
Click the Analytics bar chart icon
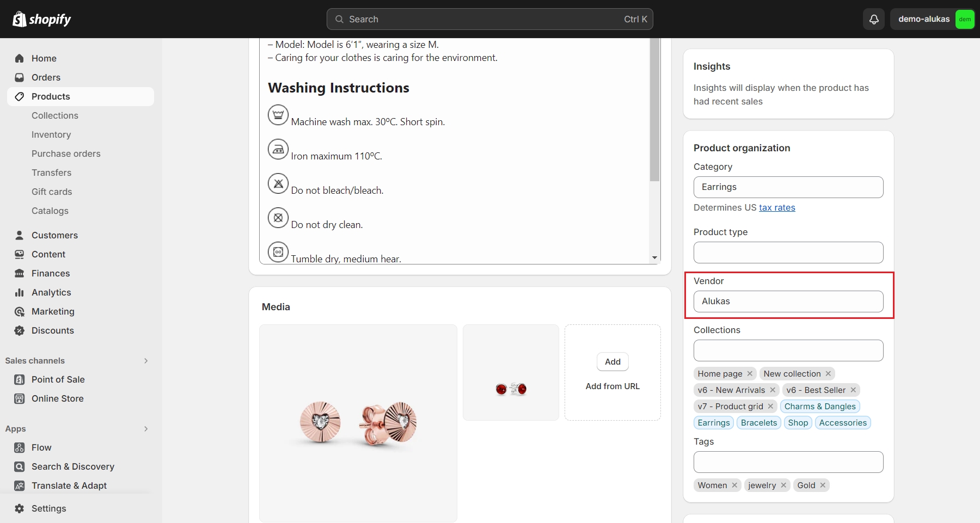[x=20, y=292]
